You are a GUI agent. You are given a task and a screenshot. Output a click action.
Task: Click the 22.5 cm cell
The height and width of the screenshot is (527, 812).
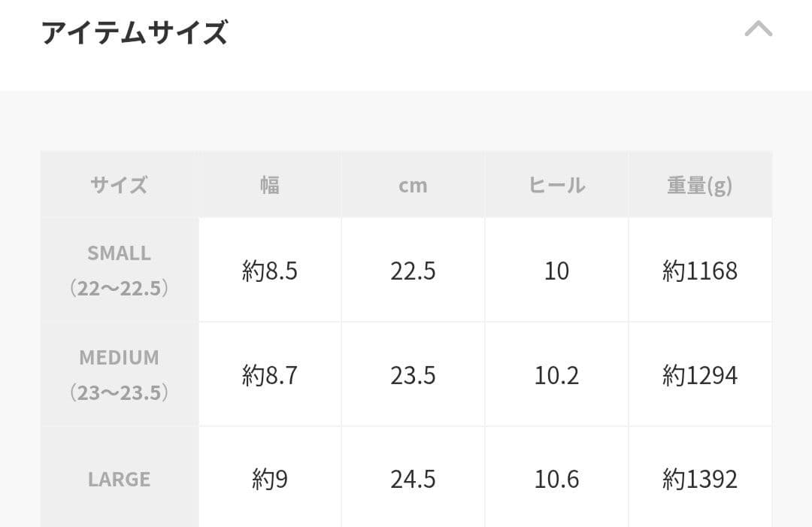click(413, 271)
